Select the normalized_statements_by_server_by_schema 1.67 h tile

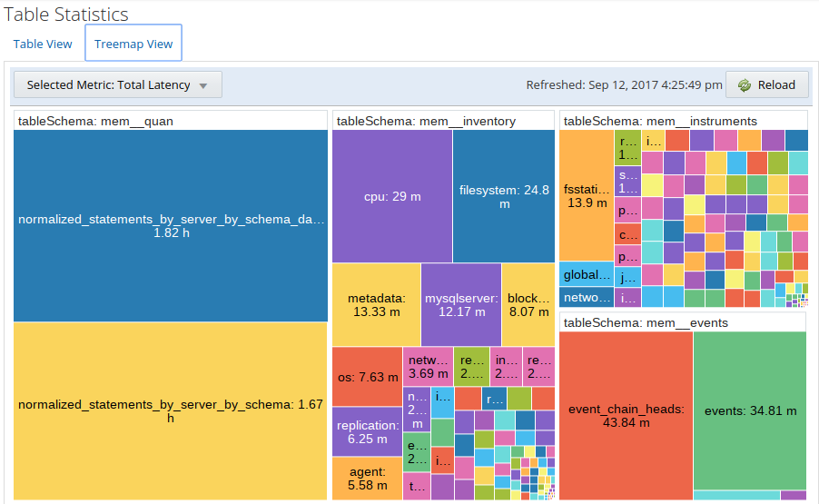coord(171,410)
